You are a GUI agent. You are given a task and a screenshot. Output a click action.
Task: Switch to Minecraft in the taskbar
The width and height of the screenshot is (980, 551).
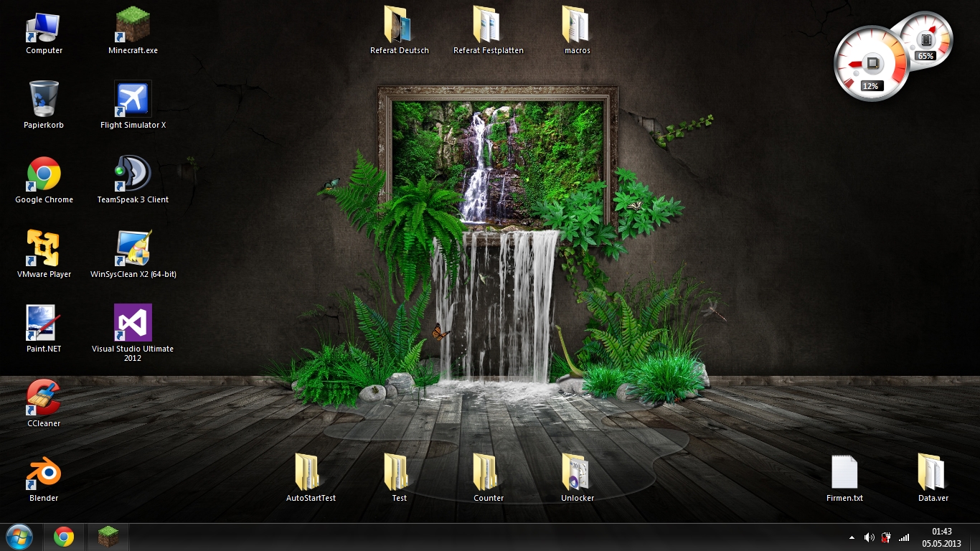(108, 537)
